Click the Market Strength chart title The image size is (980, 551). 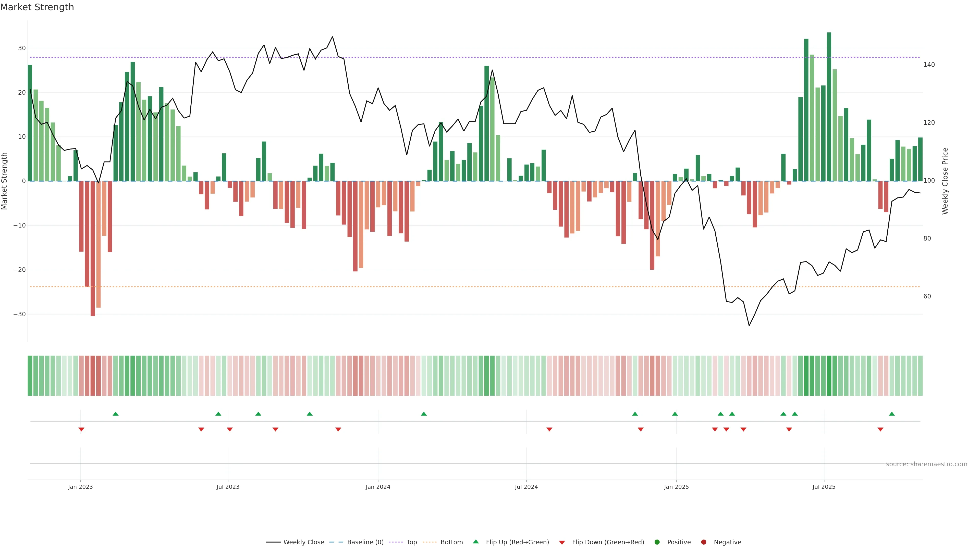37,7
